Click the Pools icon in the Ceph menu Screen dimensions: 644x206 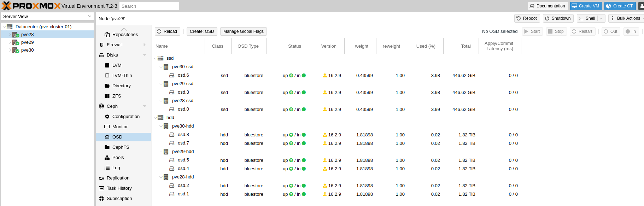click(107, 158)
